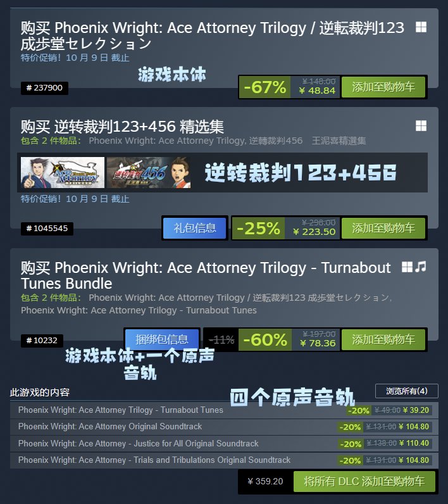Open the Turnabout Tunes DLC row
The width and height of the screenshot is (448, 504).
(x=224, y=410)
